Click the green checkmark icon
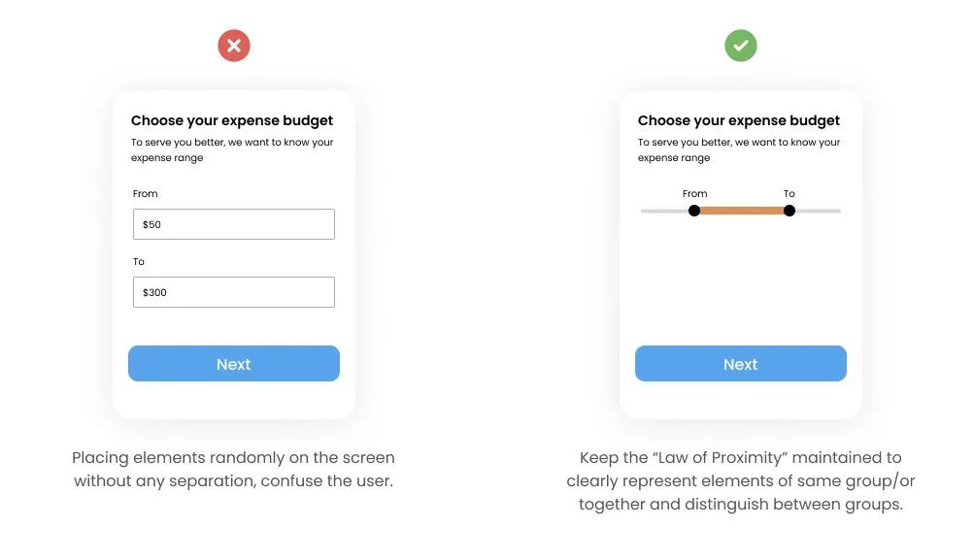974x560 pixels. click(740, 46)
